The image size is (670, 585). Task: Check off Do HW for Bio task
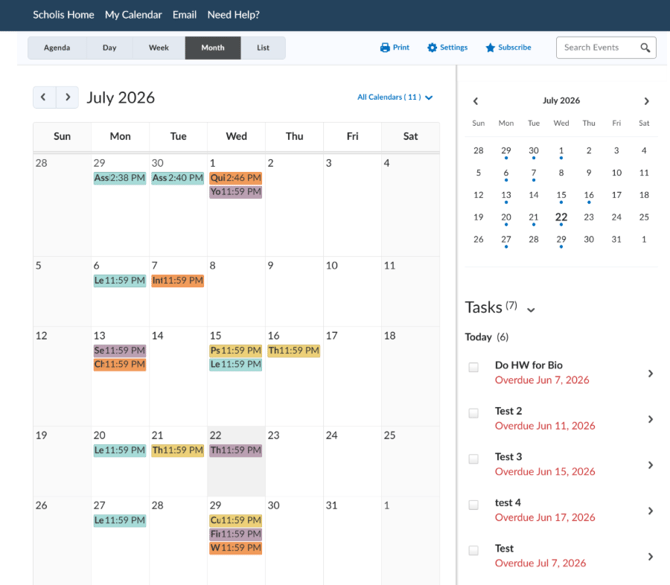pos(473,367)
